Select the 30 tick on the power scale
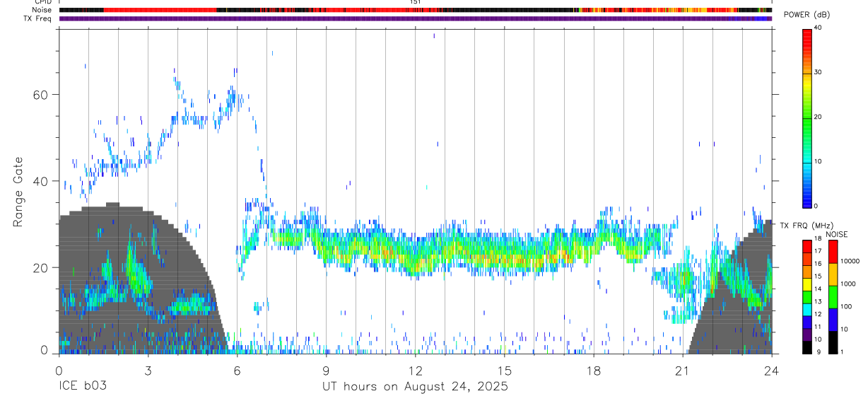 (817, 73)
